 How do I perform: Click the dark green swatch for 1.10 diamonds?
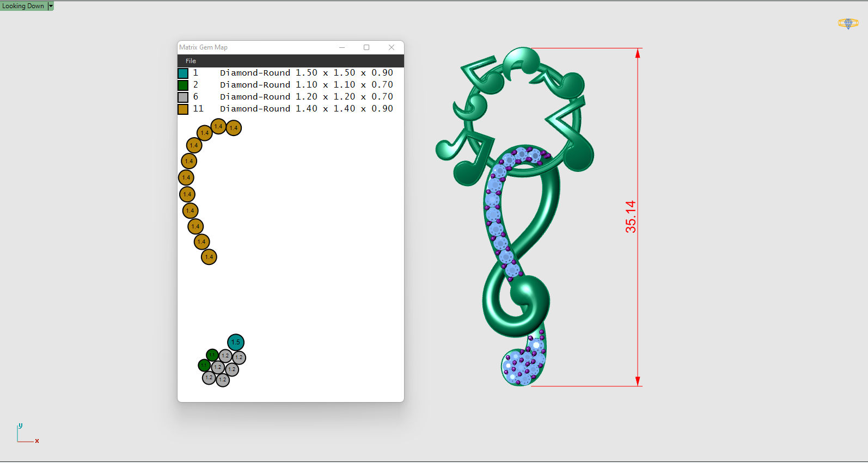tap(183, 85)
